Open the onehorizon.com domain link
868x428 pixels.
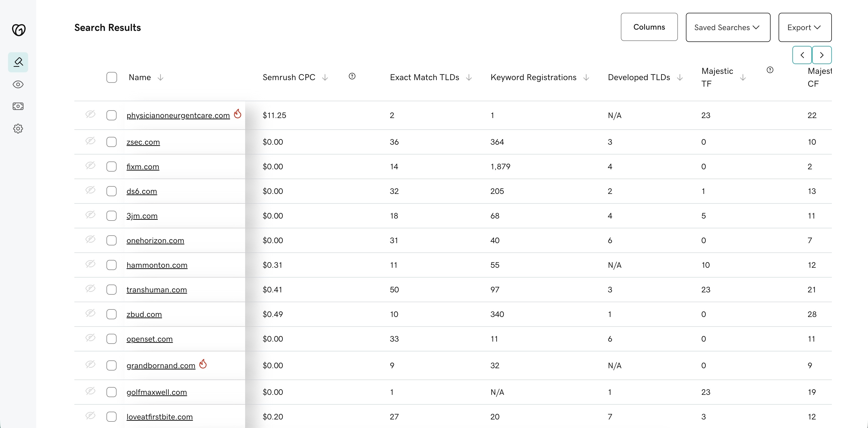[155, 240]
